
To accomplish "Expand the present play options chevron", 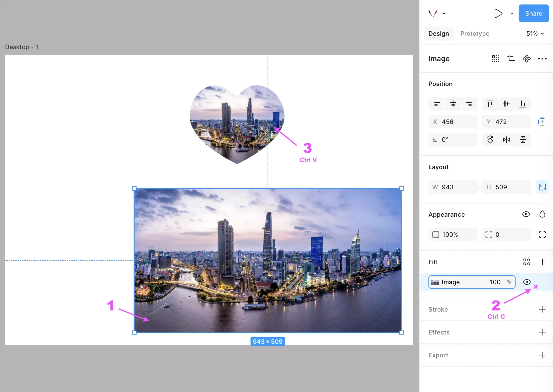I will 512,13.
